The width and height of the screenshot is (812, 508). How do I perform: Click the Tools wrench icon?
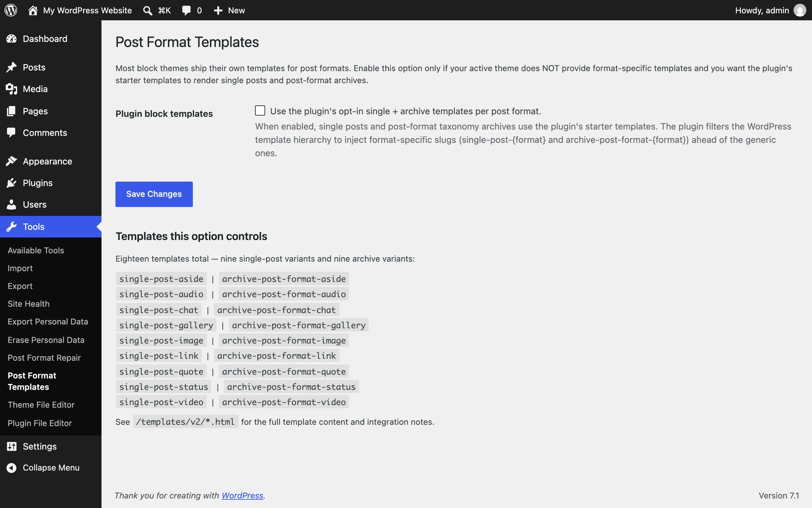[x=11, y=227]
